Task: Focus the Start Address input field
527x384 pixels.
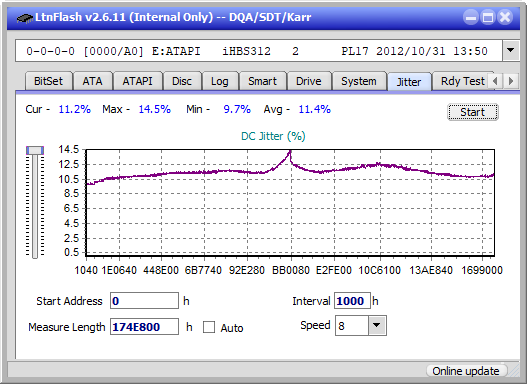Action: pyautogui.click(x=145, y=301)
